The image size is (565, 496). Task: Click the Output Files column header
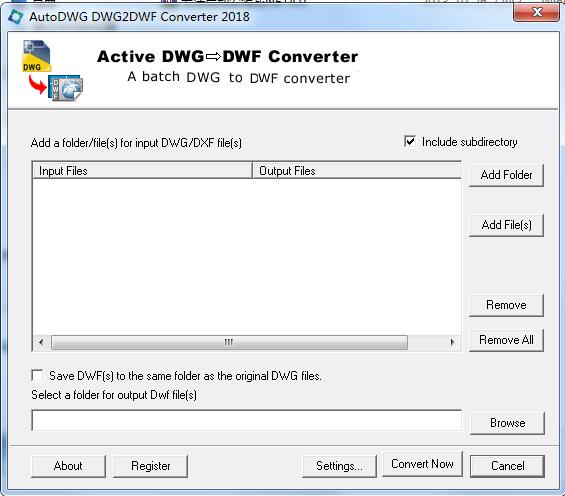[x=357, y=170]
